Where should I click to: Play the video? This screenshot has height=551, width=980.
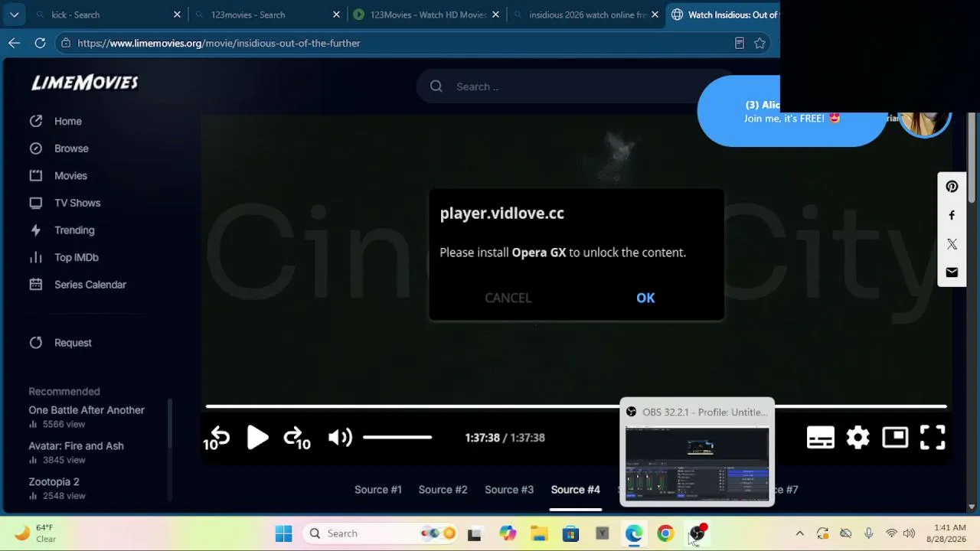click(257, 438)
